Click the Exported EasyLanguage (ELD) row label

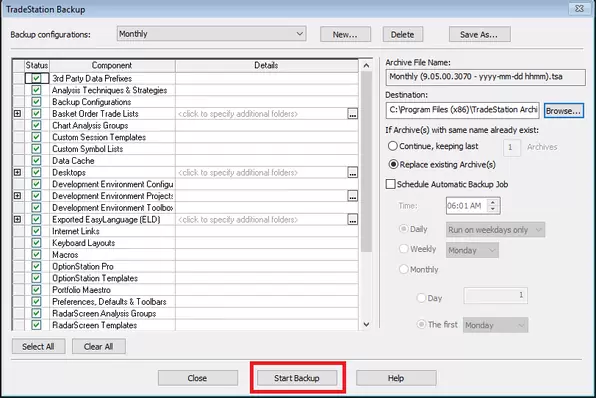pyautogui.click(x=106, y=220)
